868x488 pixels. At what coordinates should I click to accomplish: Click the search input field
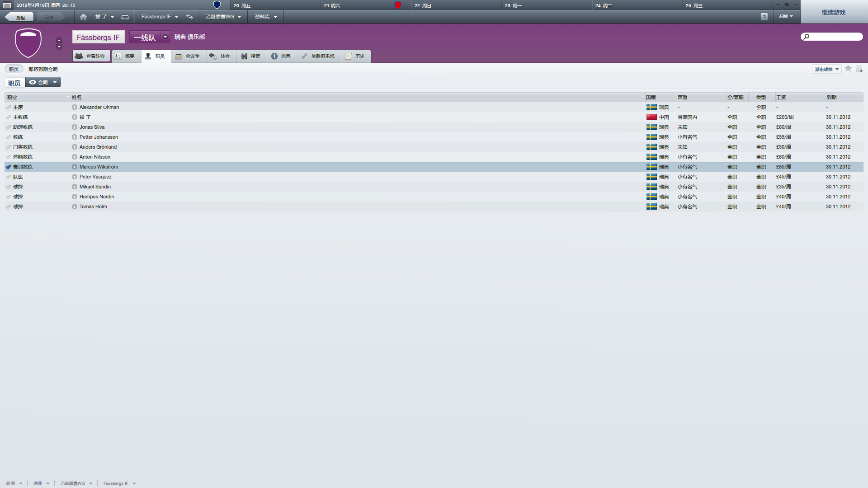tap(832, 37)
